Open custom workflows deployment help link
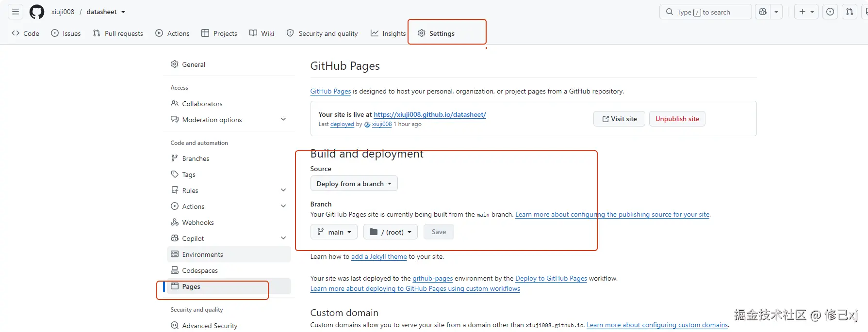868x332 pixels. [415, 288]
